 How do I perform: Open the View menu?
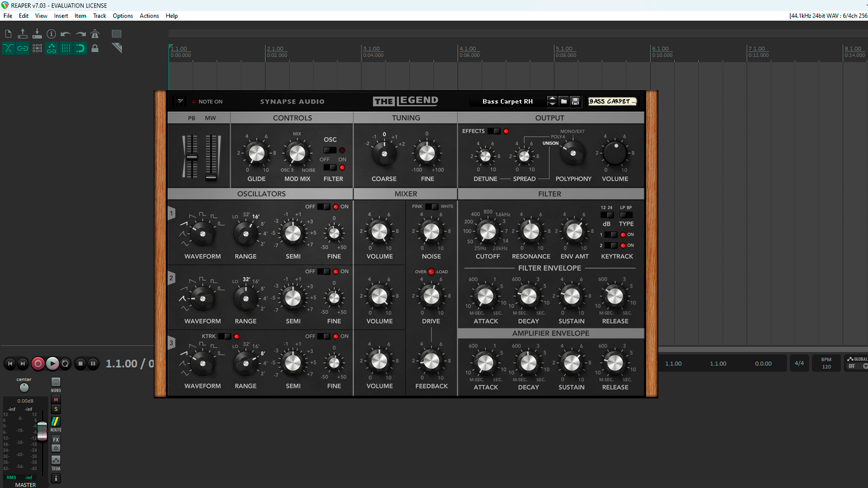coord(41,16)
